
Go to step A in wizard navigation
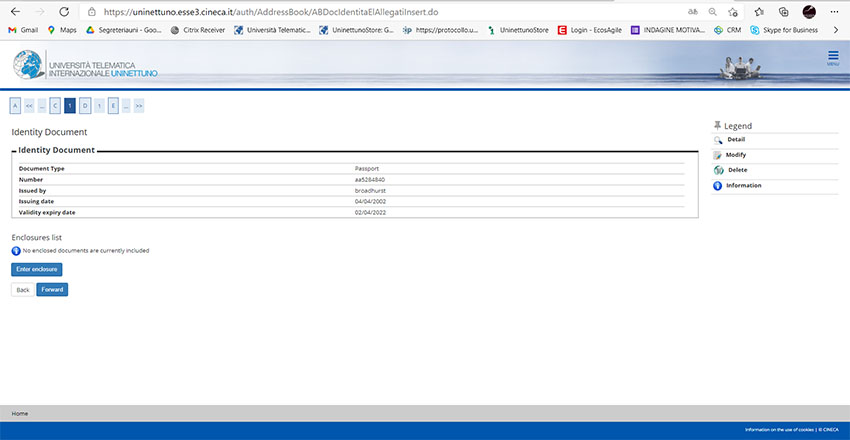15,105
